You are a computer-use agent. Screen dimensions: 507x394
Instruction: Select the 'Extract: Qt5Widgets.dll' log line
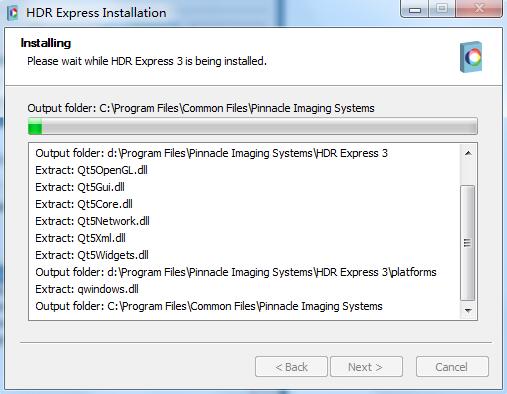coord(92,255)
